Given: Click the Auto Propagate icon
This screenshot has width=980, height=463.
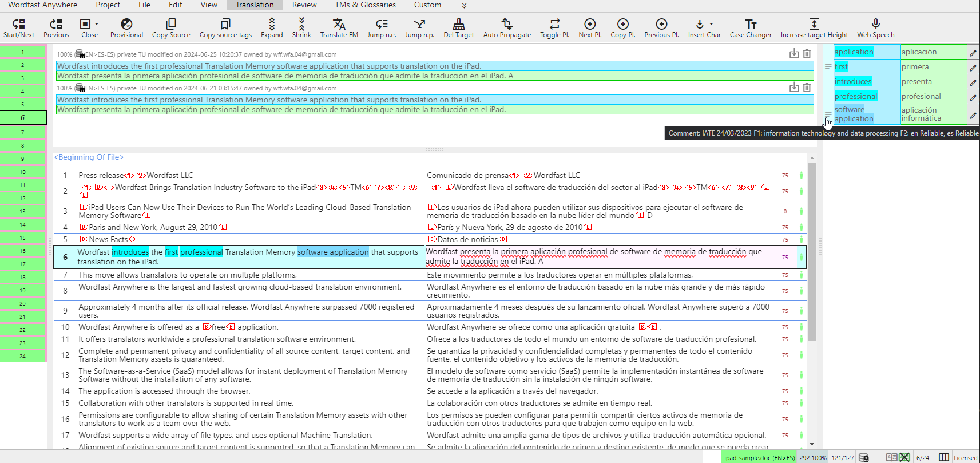Looking at the screenshot, I should [507, 24].
